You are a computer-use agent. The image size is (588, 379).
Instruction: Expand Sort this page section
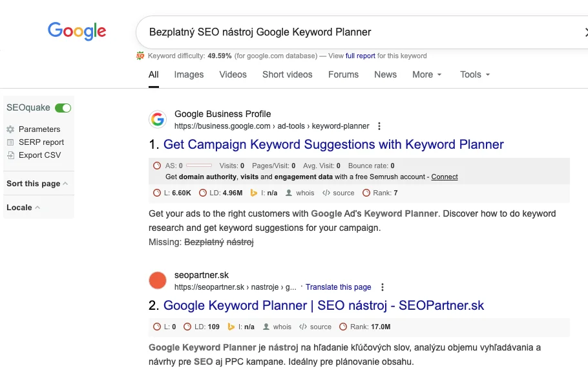tap(37, 184)
